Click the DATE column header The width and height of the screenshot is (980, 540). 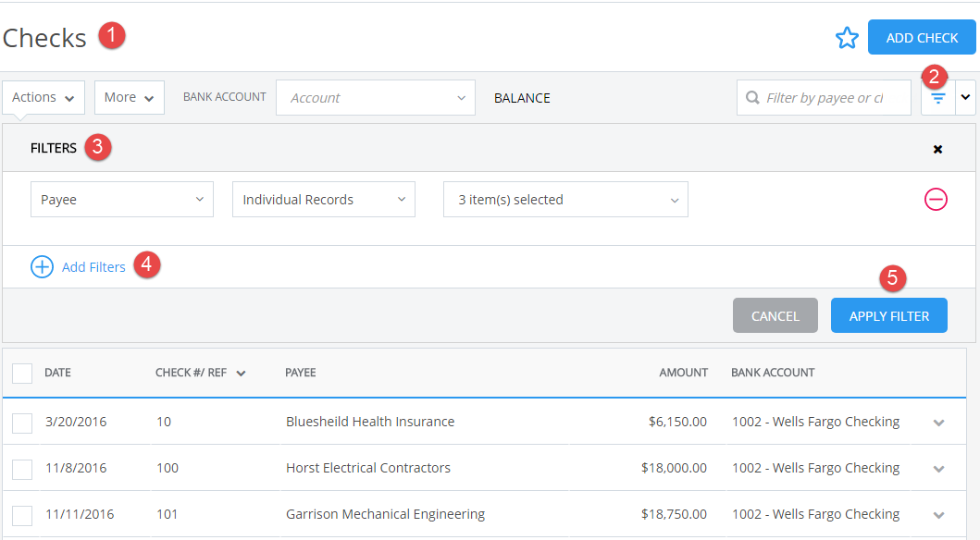point(57,373)
